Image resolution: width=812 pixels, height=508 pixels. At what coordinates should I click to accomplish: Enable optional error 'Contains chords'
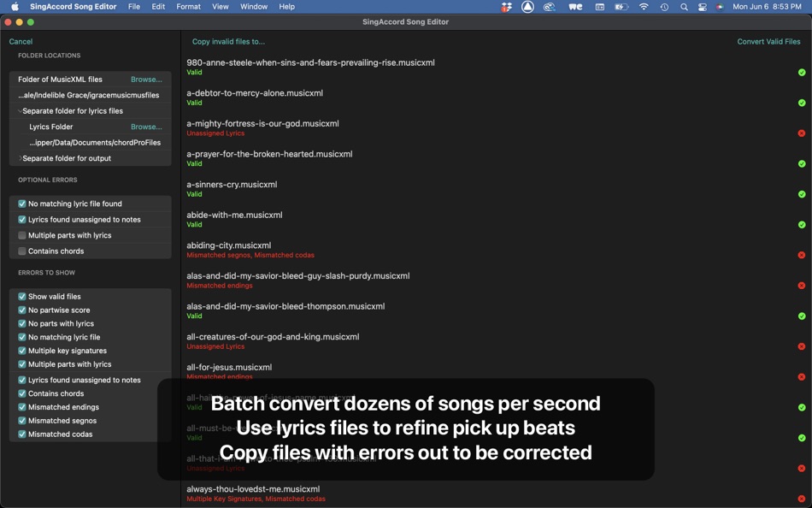click(x=21, y=251)
